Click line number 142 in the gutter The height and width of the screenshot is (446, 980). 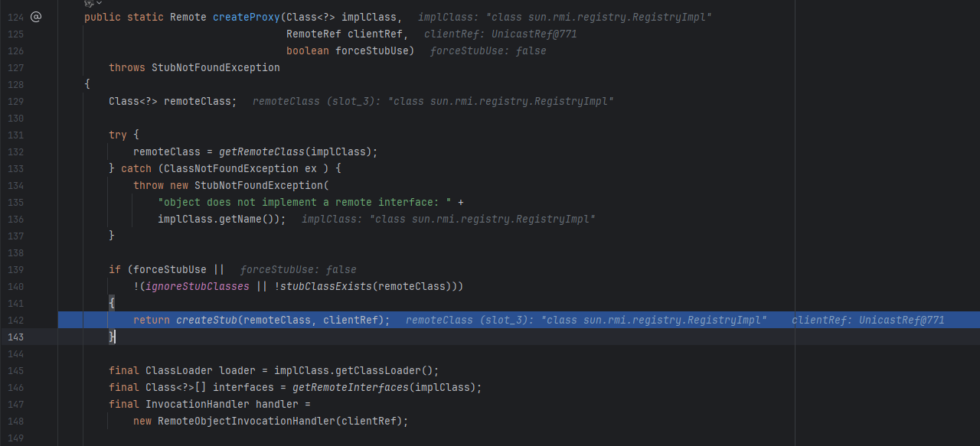coord(15,320)
